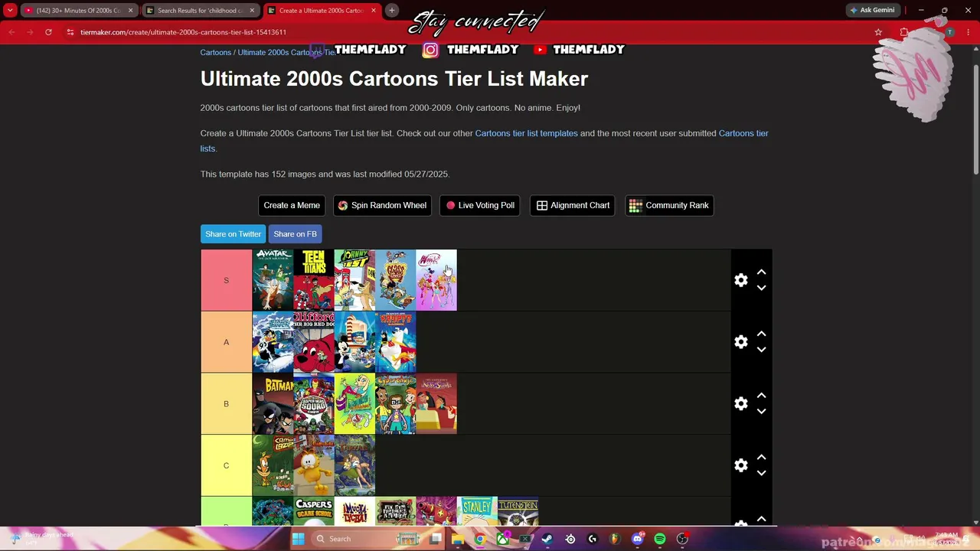Select the Avatar cartoon in tier S
The width and height of the screenshot is (980, 551).
(x=273, y=280)
